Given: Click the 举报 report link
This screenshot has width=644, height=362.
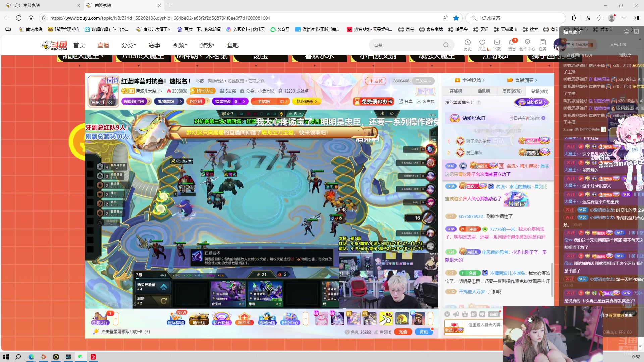Looking at the screenshot, I should [x=200, y=81].
